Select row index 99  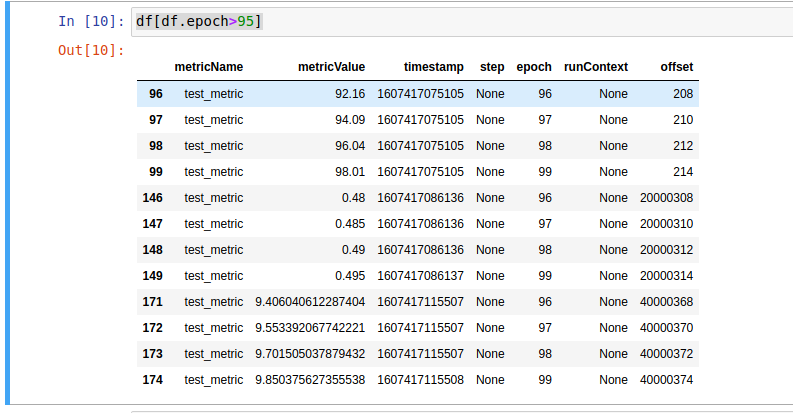coord(156,172)
